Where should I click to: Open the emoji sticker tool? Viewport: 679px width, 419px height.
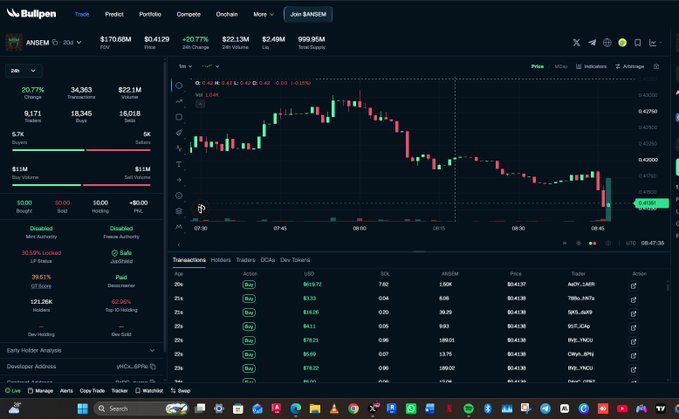click(179, 196)
